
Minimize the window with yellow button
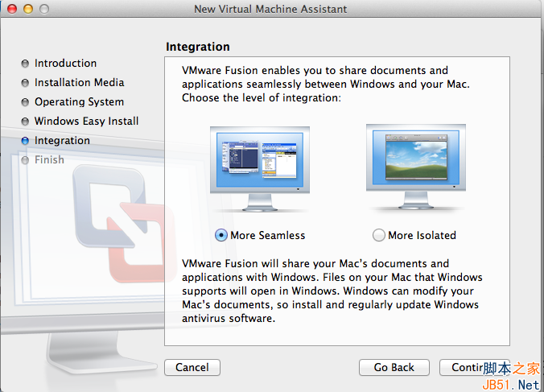coord(28,9)
